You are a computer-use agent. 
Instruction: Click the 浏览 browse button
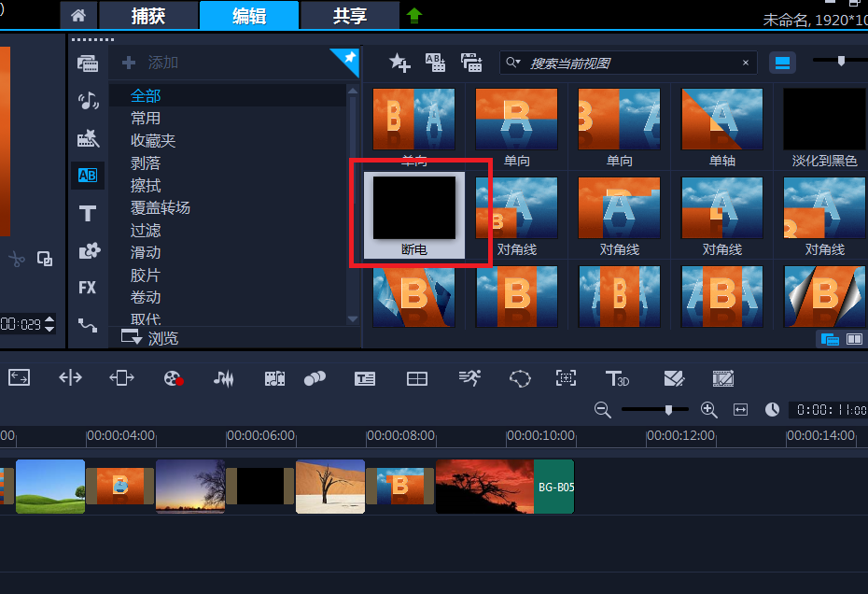pyautogui.click(x=149, y=338)
